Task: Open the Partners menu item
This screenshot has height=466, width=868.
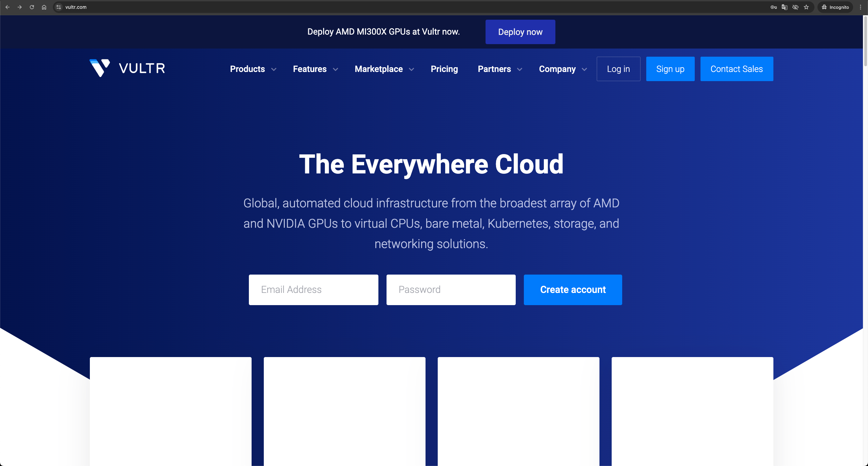Action: click(x=494, y=69)
